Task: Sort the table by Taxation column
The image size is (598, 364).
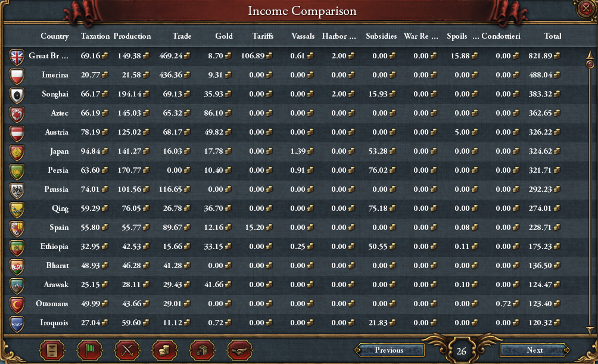Action: [x=95, y=36]
